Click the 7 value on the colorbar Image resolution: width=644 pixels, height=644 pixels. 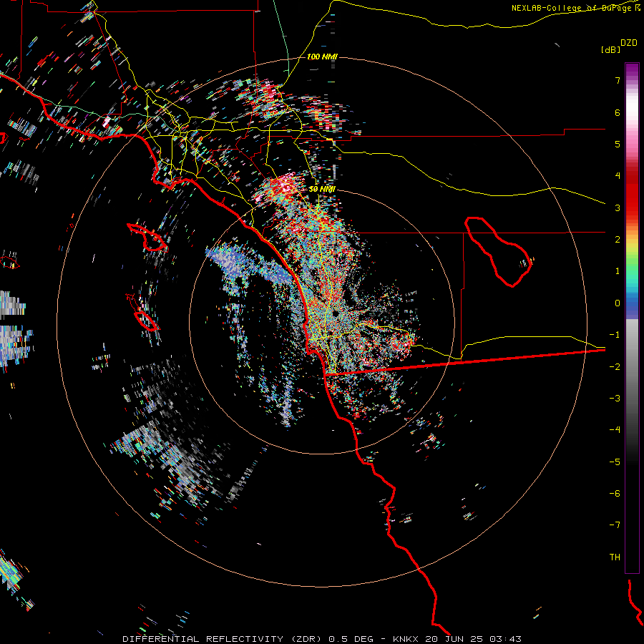(x=618, y=80)
